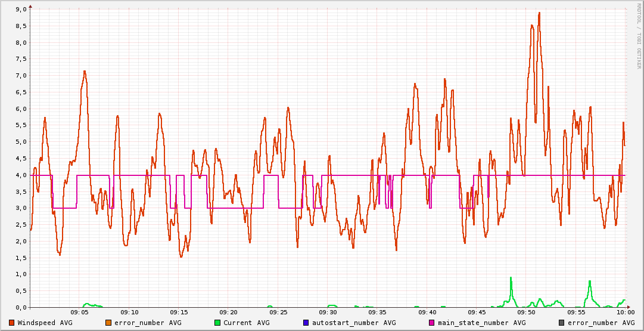This screenshot has width=644, height=331.
Task: Click the red Windspeed legend swatch
Action: (11, 323)
